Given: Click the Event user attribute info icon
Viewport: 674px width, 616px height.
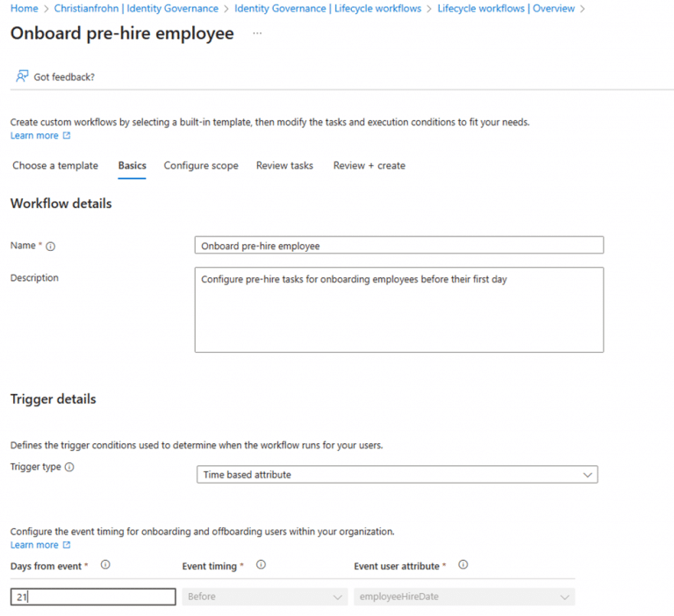Looking at the screenshot, I should (x=463, y=565).
